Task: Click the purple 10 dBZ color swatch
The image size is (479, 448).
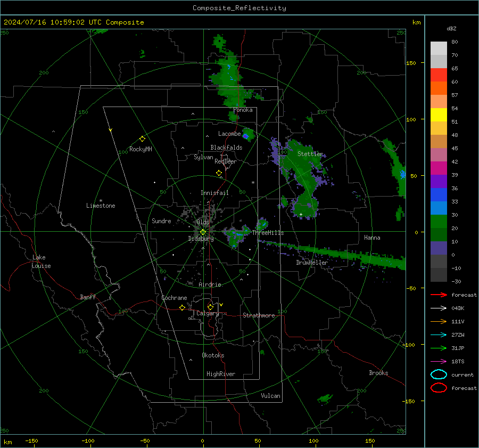Action: tap(439, 248)
